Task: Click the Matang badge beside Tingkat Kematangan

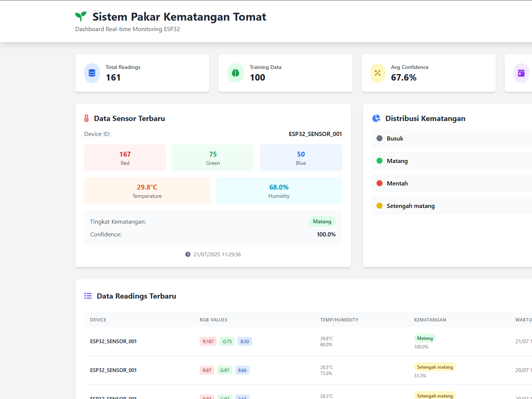Action: pyautogui.click(x=322, y=221)
